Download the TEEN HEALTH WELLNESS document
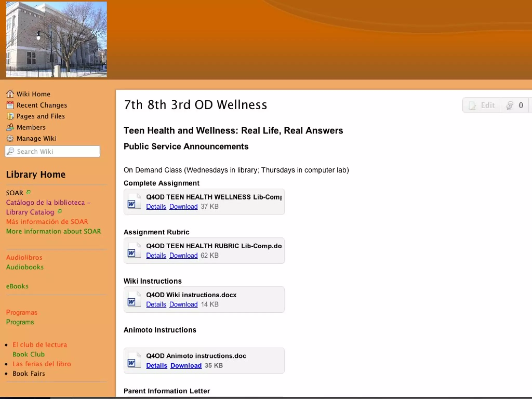Viewport: 532px width, 399px height. click(183, 207)
